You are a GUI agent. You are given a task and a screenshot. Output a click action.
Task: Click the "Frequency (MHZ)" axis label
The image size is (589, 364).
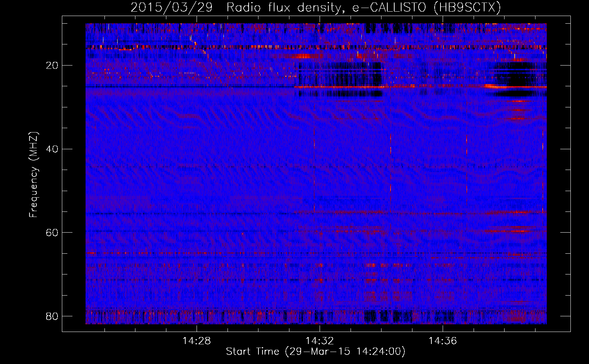(33, 174)
